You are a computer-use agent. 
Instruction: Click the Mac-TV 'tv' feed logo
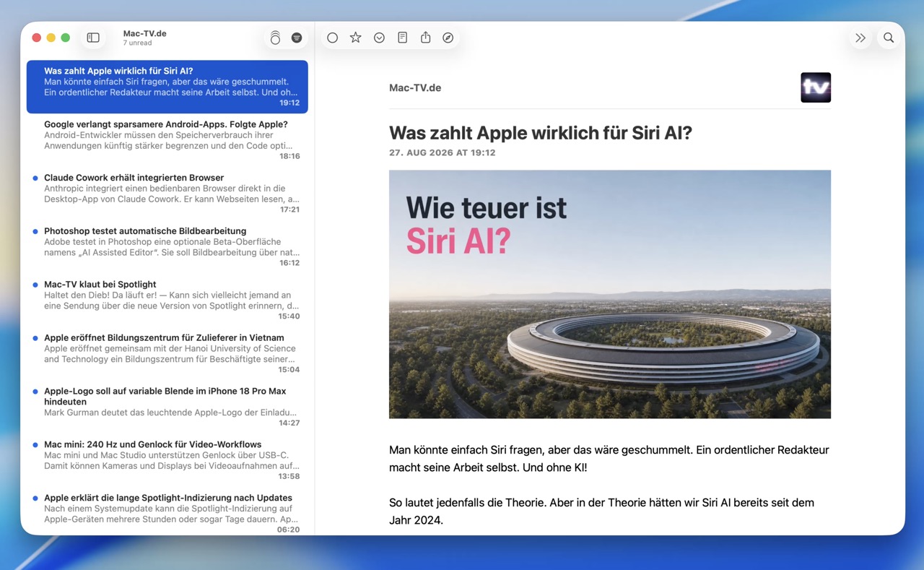point(816,87)
